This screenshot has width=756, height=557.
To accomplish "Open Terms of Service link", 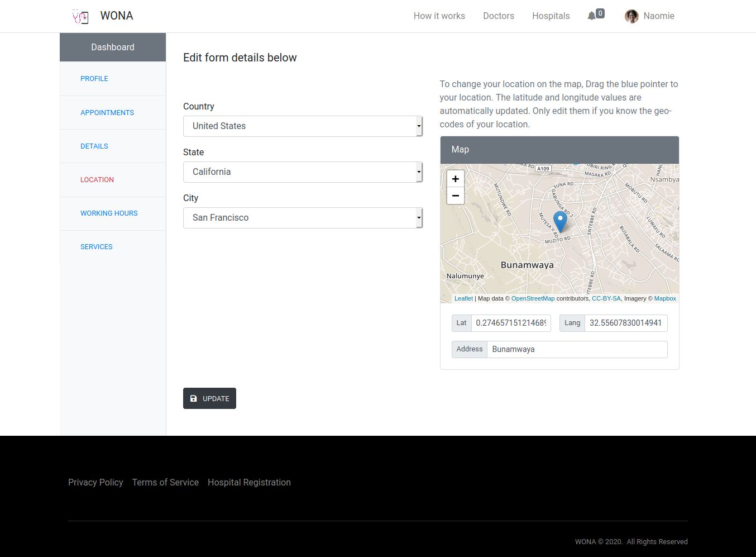I will 165,483.
